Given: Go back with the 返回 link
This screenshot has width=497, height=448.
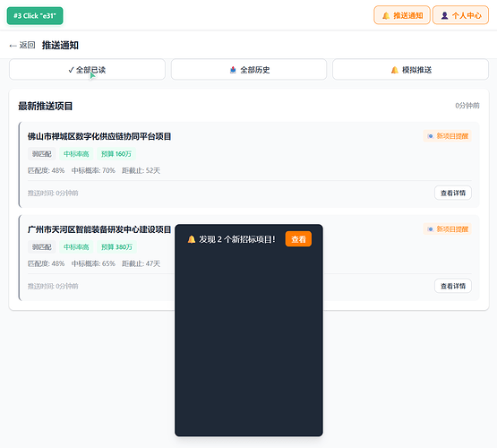Looking at the screenshot, I should (x=22, y=45).
